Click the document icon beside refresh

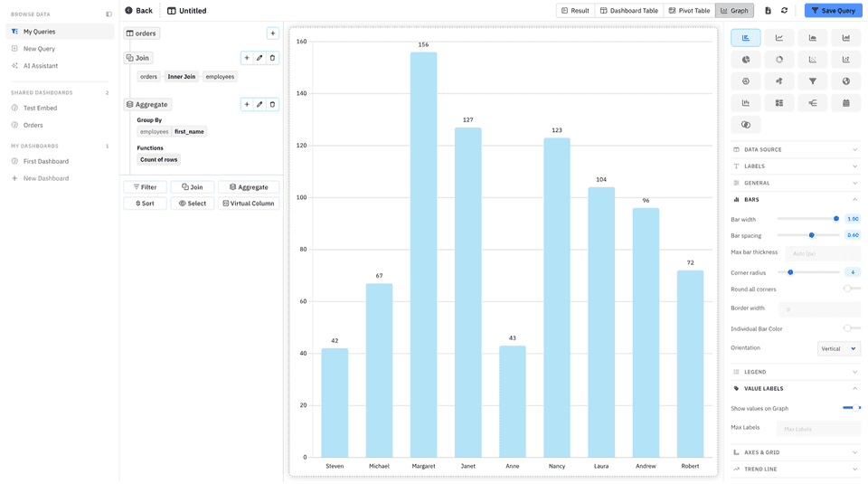click(x=768, y=11)
